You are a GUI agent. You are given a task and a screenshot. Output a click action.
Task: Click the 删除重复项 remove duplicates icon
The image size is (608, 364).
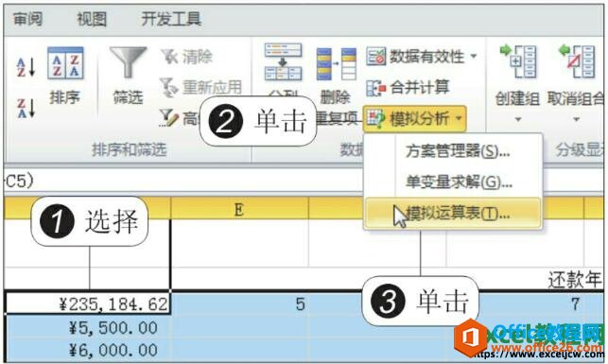point(336,64)
